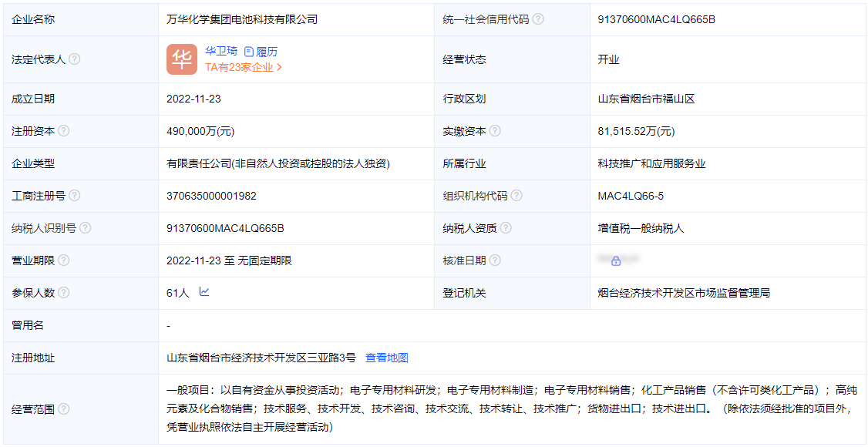Click help icon next to 法定代表人
The width and height of the screenshot is (868, 447).
point(74,59)
